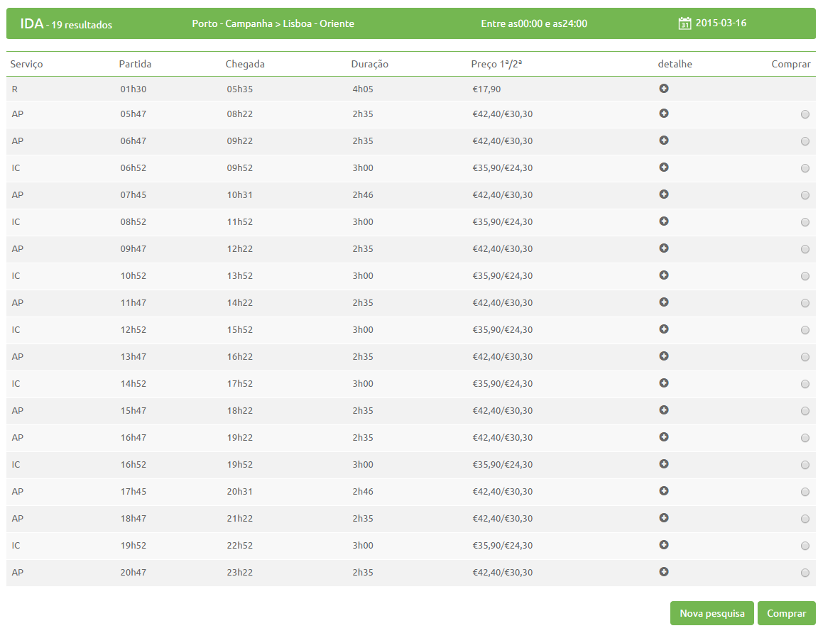Image resolution: width=840 pixels, height=638 pixels.
Task: Select the 06h52 IC train for purchase
Action: coord(804,168)
